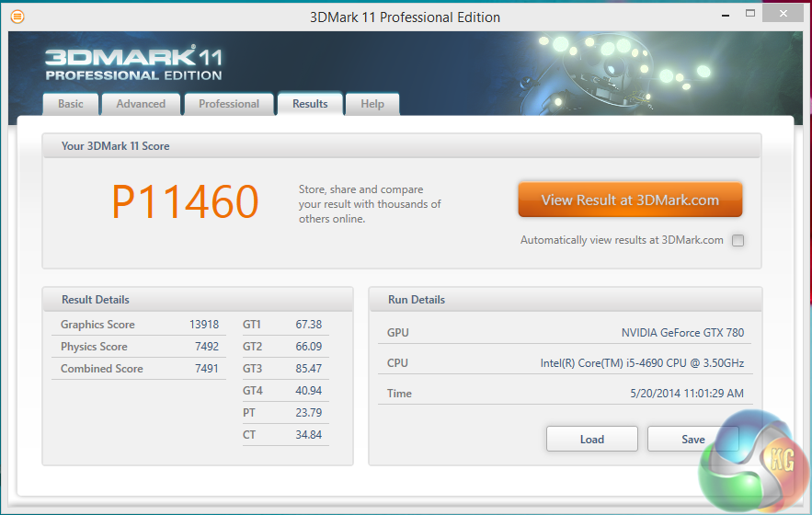
Task: Select the Results tab
Action: pyautogui.click(x=310, y=104)
